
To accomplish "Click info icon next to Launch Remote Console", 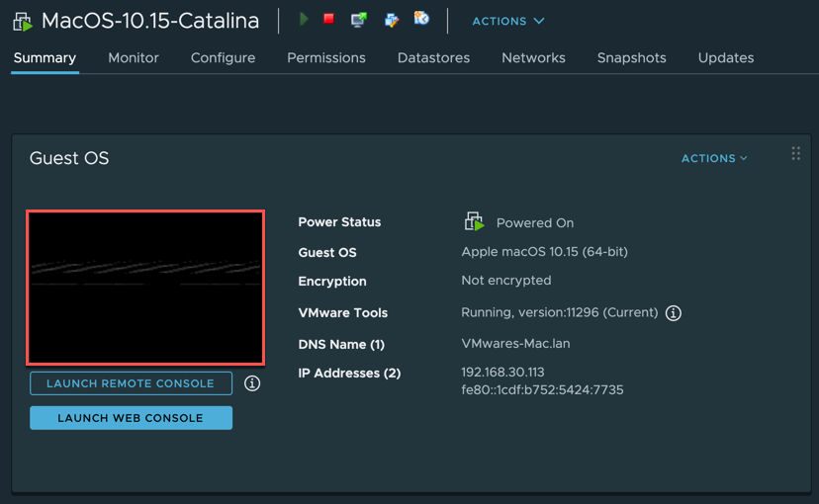I will [252, 383].
